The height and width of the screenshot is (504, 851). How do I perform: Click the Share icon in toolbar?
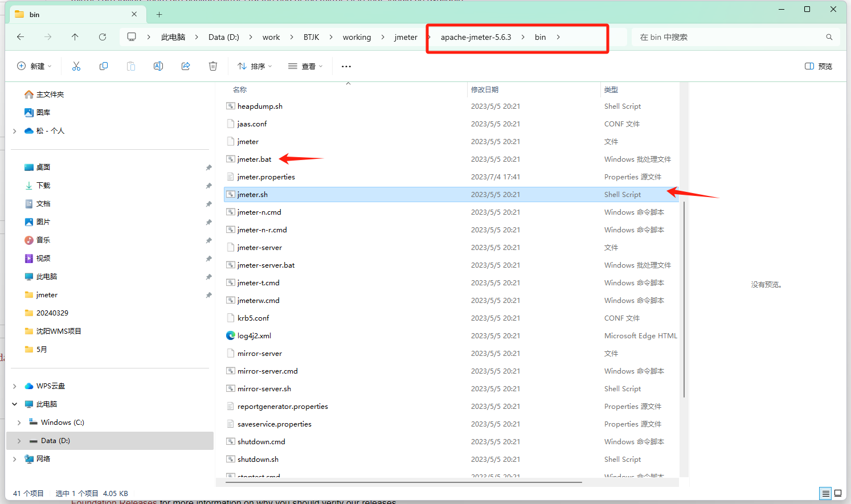pos(186,66)
